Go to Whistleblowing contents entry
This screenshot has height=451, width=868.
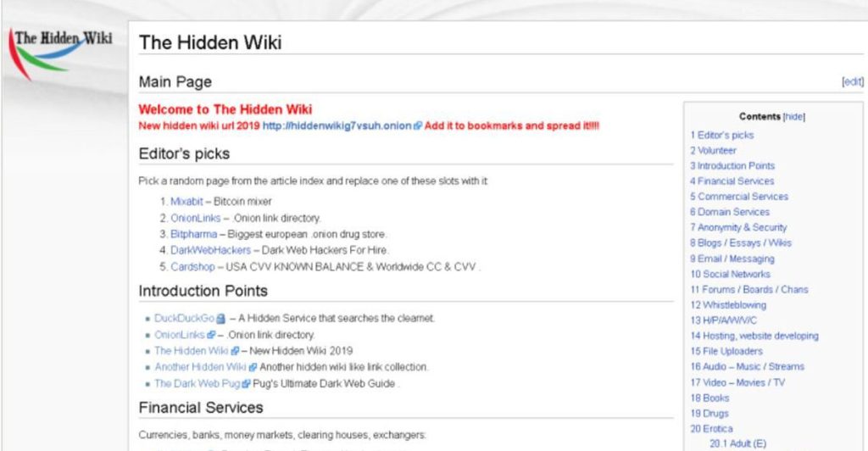pos(728,305)
